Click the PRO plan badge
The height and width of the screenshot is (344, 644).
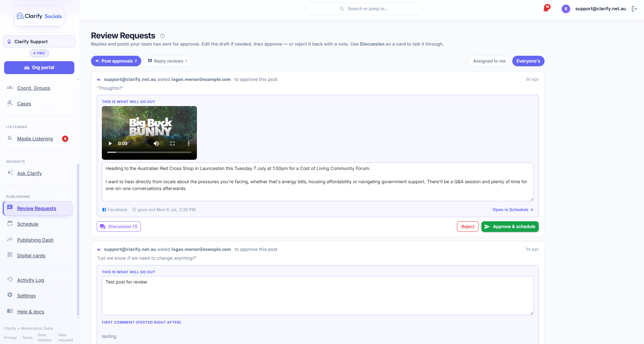pos(39,53)
